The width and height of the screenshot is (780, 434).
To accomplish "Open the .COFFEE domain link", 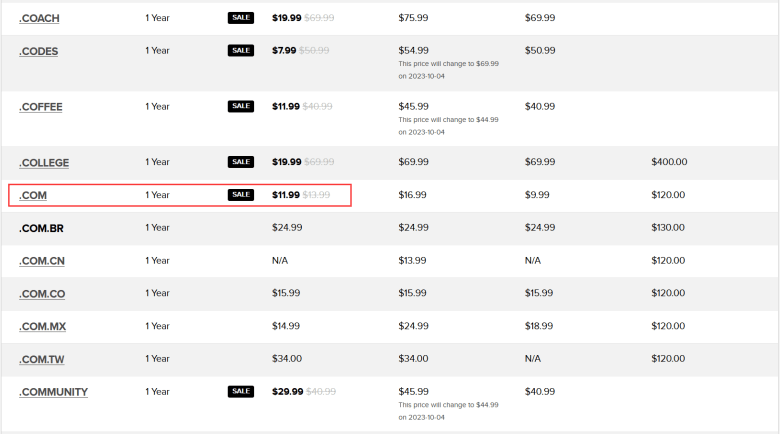I will coord(43,107).
